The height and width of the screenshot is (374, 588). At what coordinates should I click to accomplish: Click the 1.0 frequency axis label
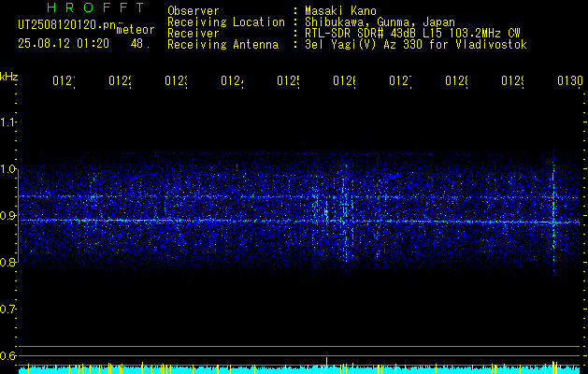(8, 168)
